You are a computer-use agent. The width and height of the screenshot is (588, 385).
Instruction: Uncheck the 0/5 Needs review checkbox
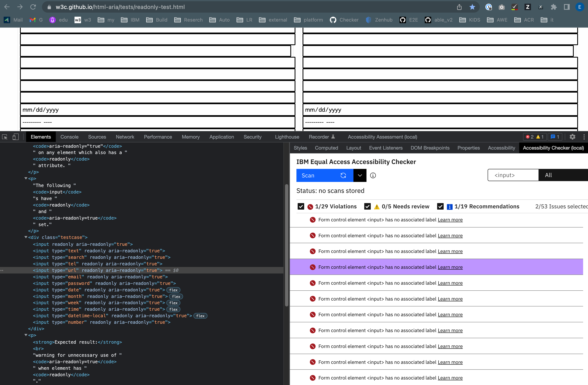pos(368,207)
